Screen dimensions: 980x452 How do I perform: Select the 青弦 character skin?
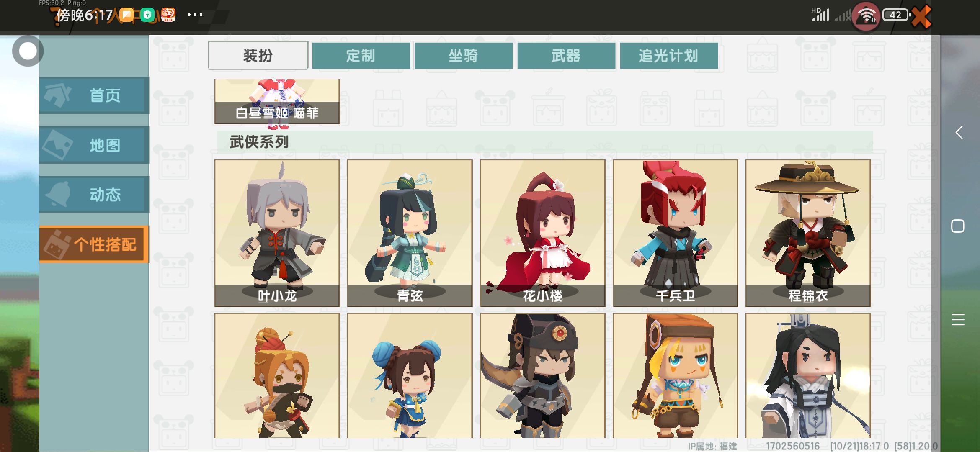tap(410, 233)
